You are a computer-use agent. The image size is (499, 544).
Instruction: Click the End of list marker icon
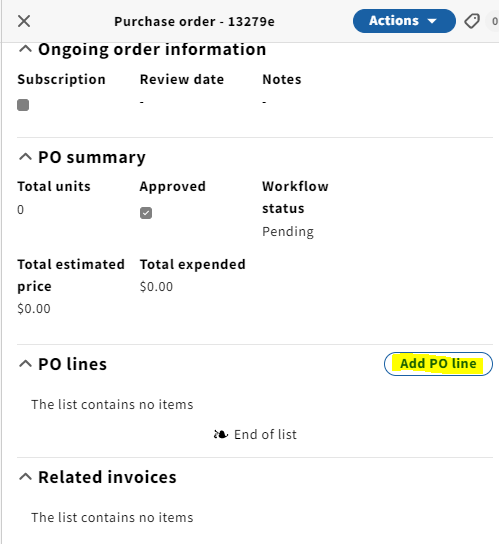click(221, 434)
